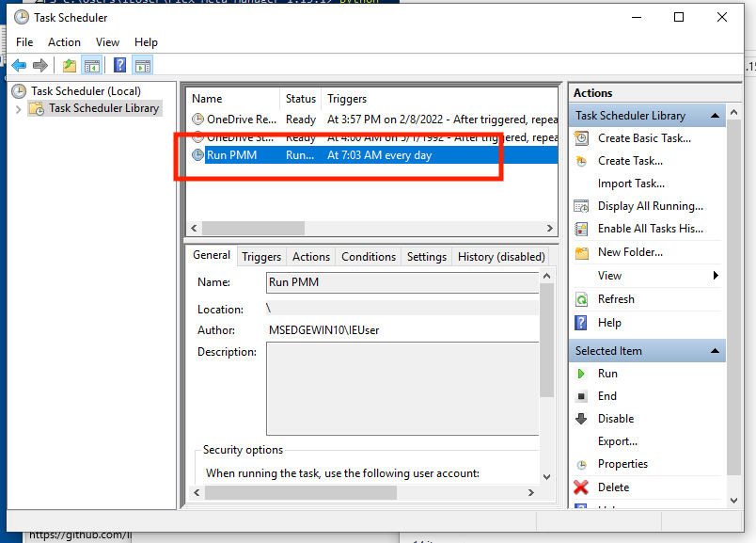Click the OneDrive Re... task clock icon
756x543 pixels.
tap(197, 119)
